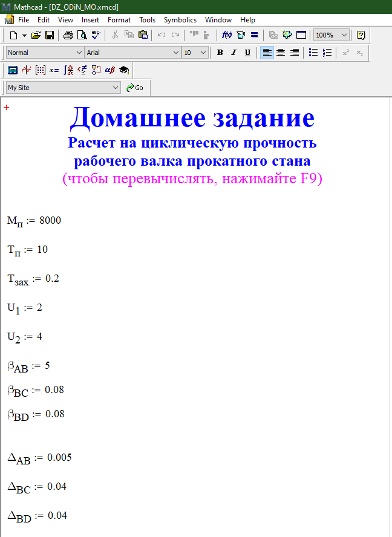
Task: Open the Window menu
Action: coord(218,20)
